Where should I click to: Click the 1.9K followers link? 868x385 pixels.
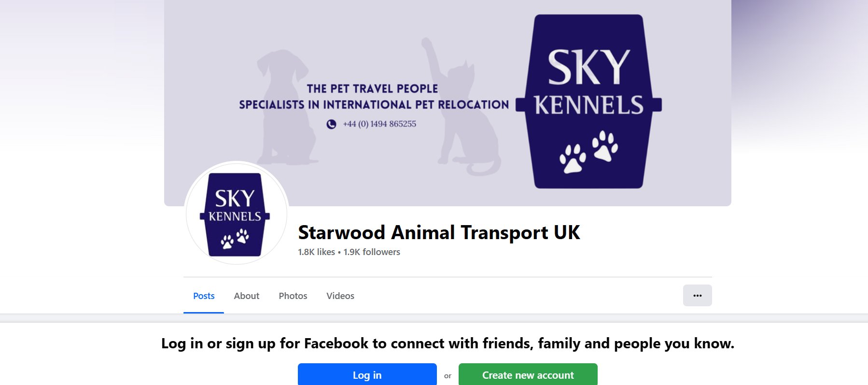tap(372, 252)
